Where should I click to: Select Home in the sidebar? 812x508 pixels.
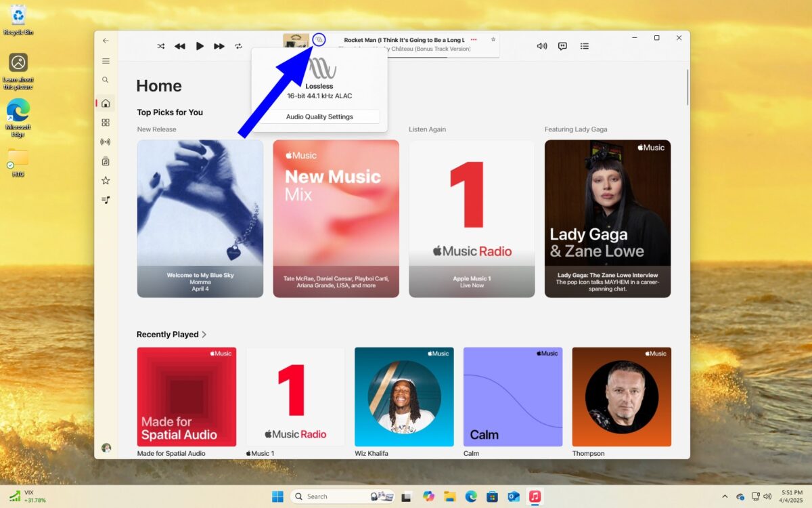point(106,104)
